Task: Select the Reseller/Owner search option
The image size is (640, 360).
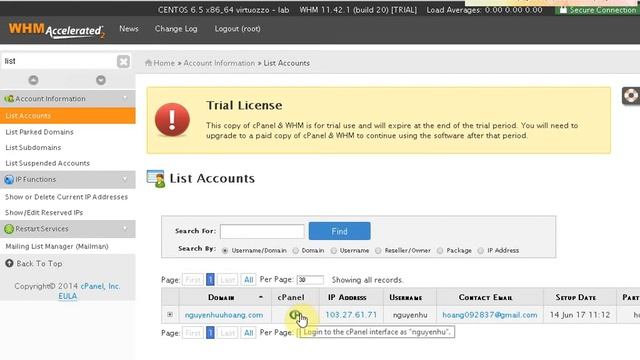Action: pos(378,251)
